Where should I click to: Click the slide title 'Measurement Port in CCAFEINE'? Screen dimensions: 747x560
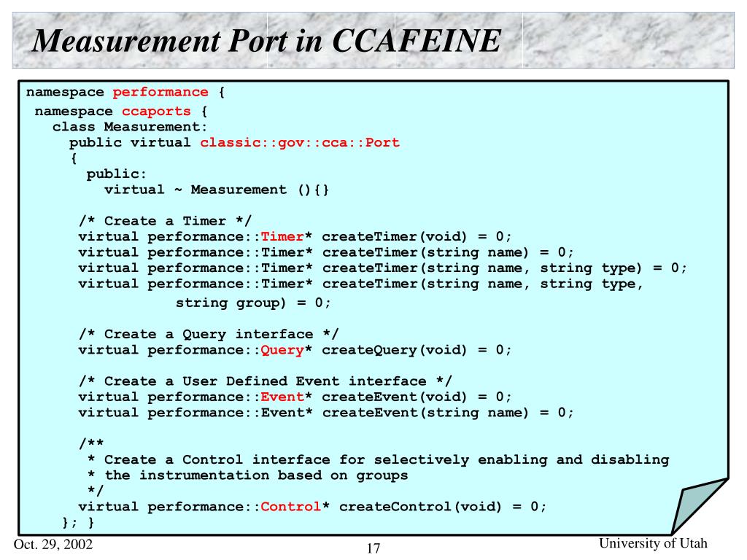tap(266, 41)
